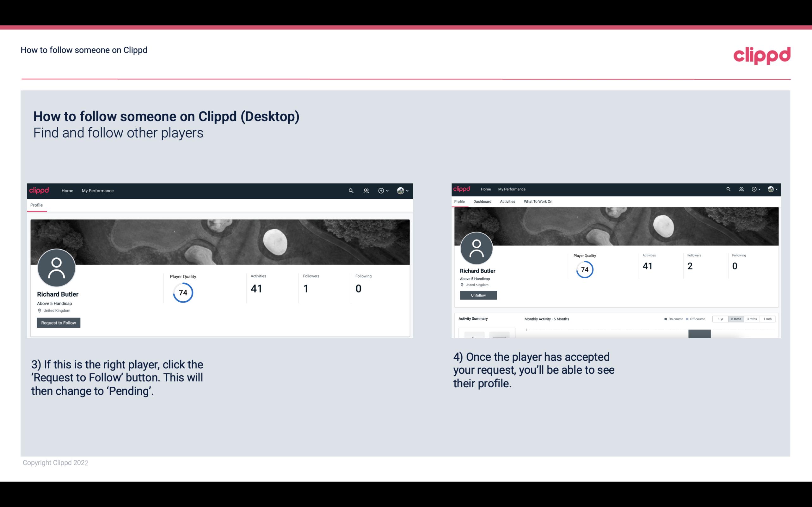Image resolution: width=812 pixels, height=507 pixels.
Task: Click the search icon in navigation bar
Action: click(x=351, y=190)
